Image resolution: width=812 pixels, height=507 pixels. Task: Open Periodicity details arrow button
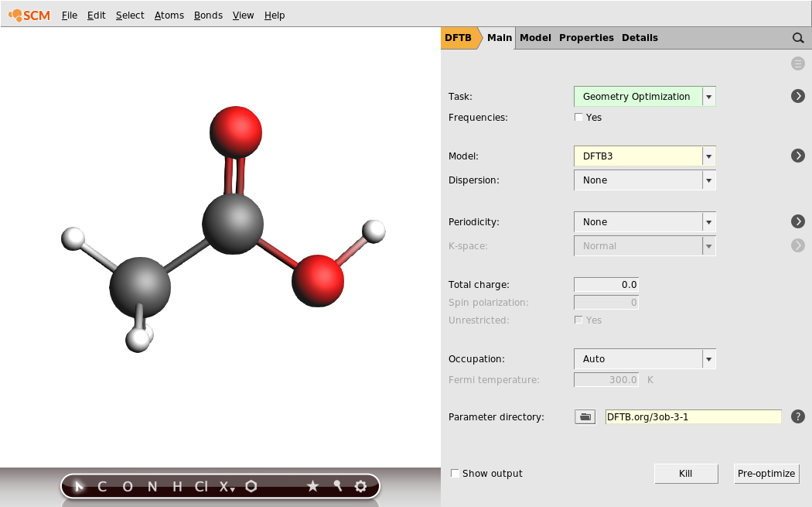tap(798, 221)
